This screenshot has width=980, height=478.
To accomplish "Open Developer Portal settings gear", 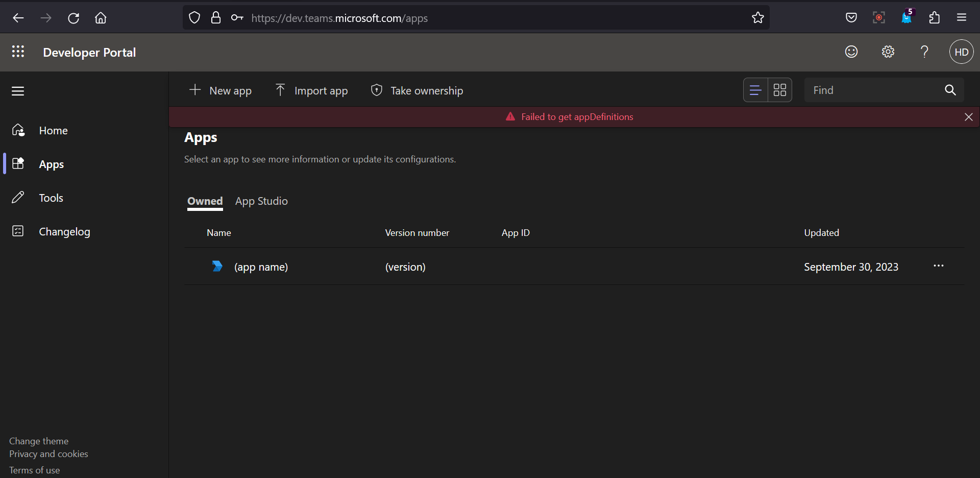I will tap(888, 52).
